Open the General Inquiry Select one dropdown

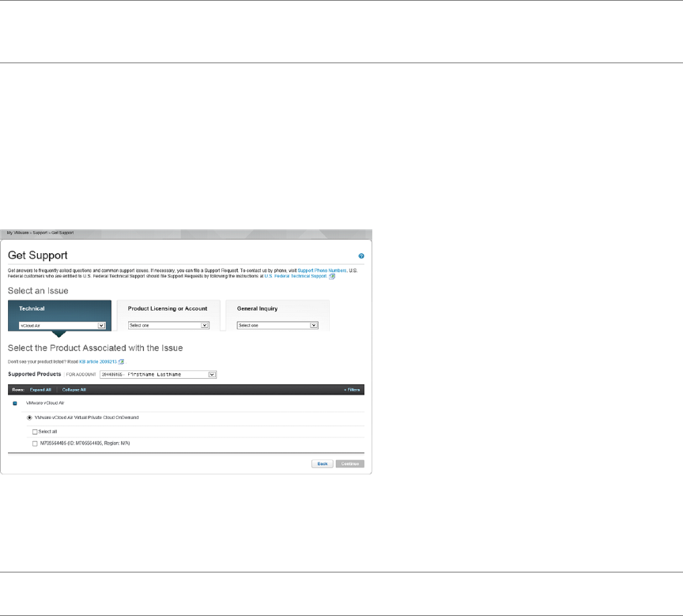point(277,326)
